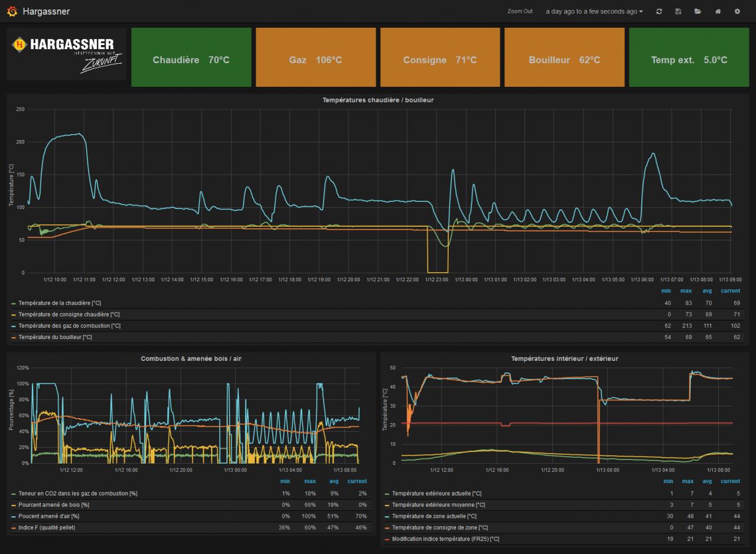
Task: Click the save dashboard icon
Action: (678, 11)
